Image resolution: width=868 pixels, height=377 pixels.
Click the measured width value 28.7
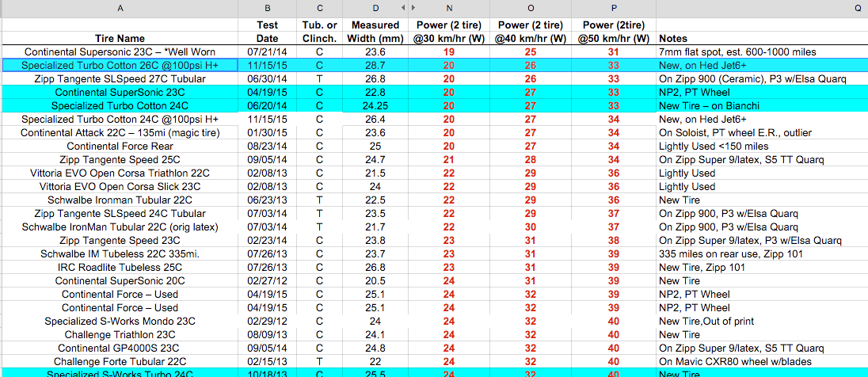376,65
